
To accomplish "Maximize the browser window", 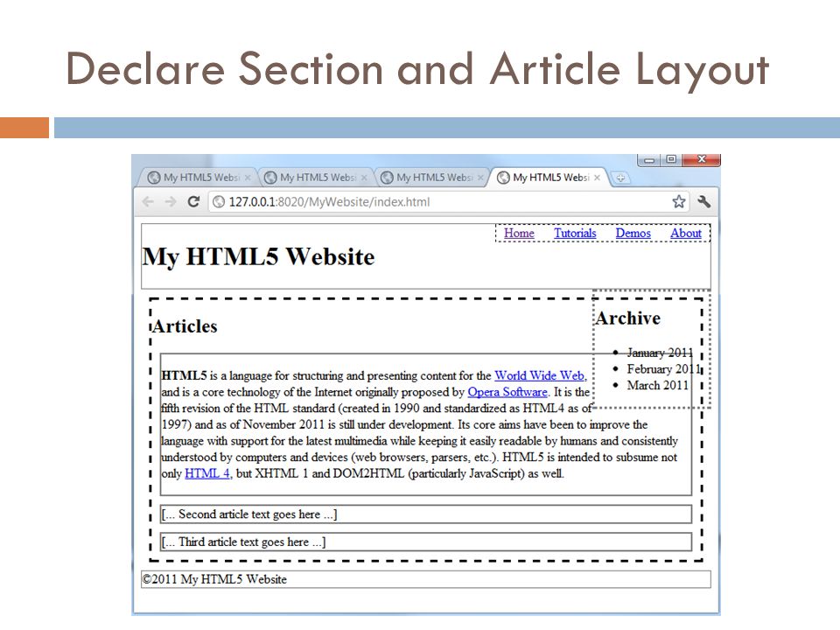I will coord(671,159).
